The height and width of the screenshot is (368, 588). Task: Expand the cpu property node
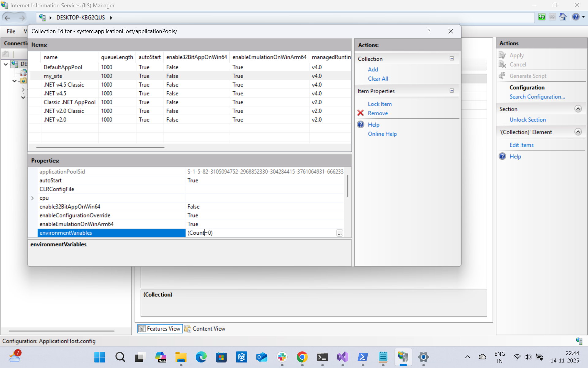click(32, 198)
